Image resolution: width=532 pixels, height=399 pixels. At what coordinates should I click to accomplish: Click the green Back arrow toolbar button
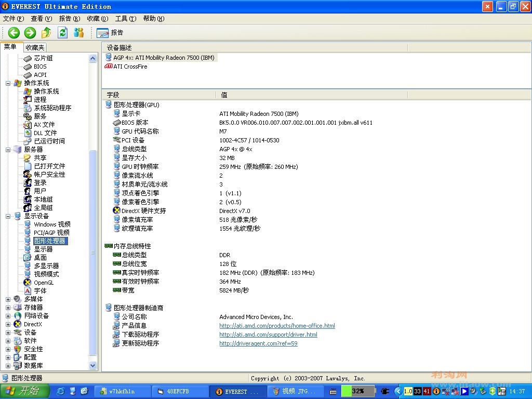(14, 33)
